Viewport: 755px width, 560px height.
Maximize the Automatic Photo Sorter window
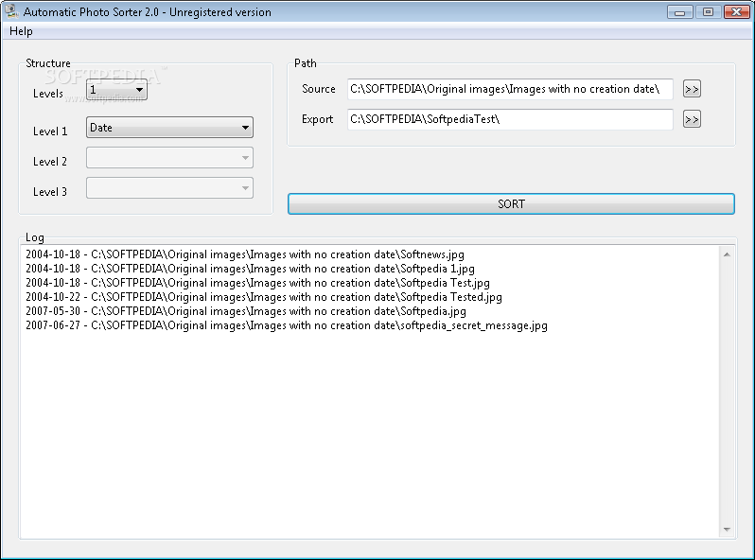click(708, 11)
